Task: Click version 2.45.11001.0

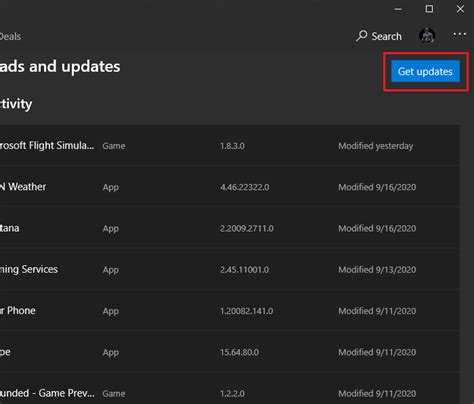Action: [244, 270]
